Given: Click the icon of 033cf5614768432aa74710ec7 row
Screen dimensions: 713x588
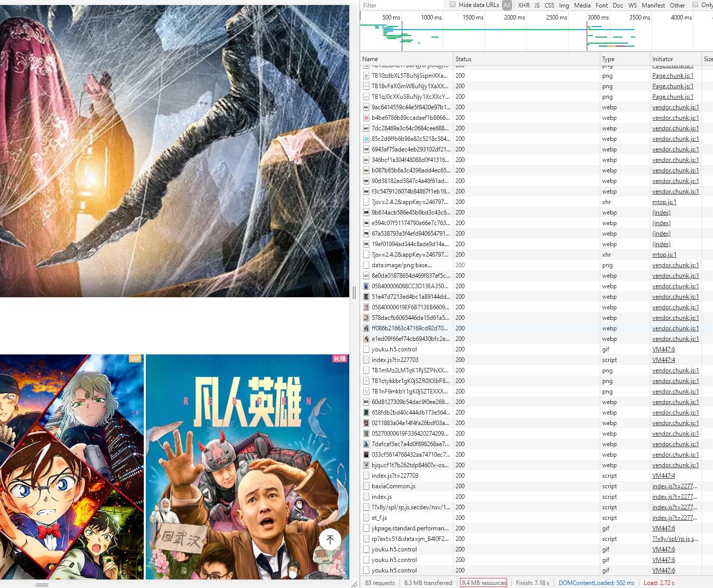Looking at the screenshot, I should point(366,455).
